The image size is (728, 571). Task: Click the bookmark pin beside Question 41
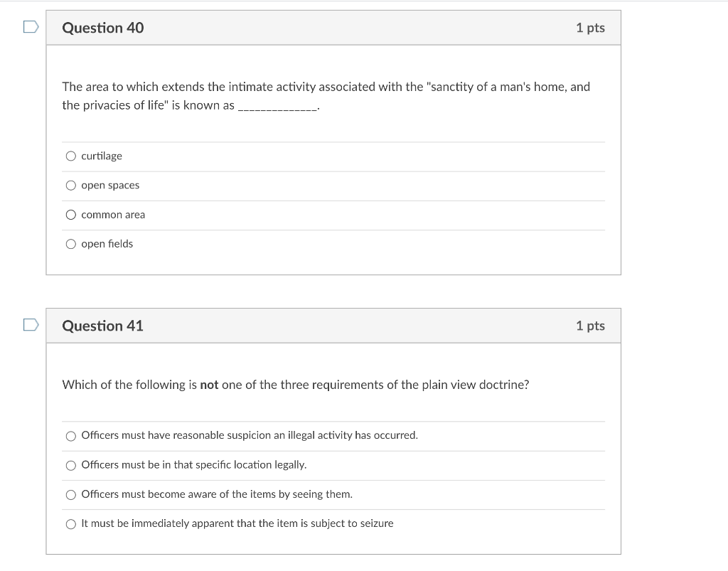29,324
